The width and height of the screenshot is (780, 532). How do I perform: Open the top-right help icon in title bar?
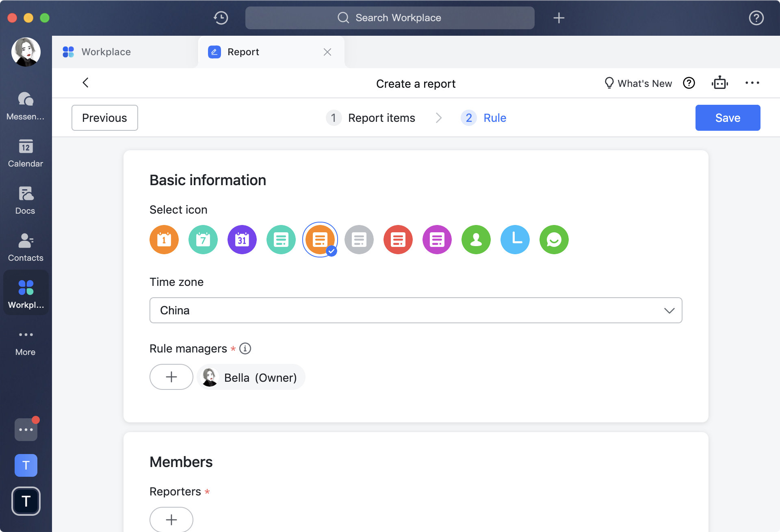pos(756,18)
